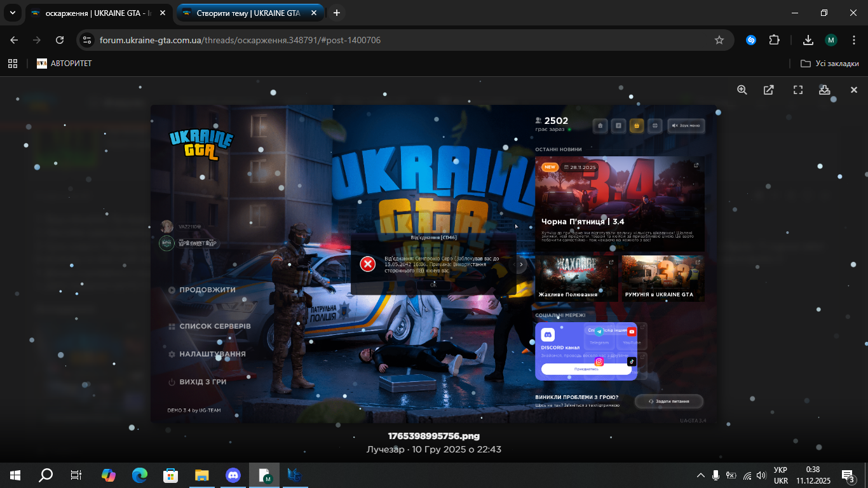The height and width of the screenshot is (488, 868).
Task: Click the home icon in the launcher screenshot
Action: 600,126
